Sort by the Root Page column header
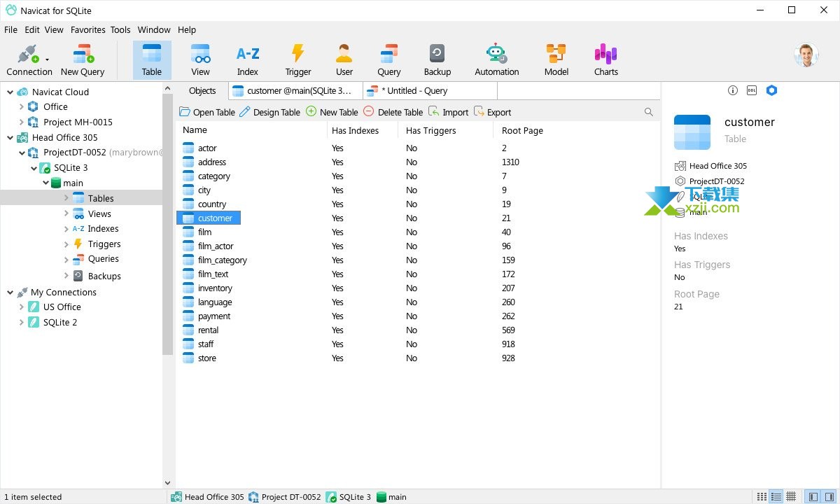Viewport: 840px width, 504px height. [522, 130]
